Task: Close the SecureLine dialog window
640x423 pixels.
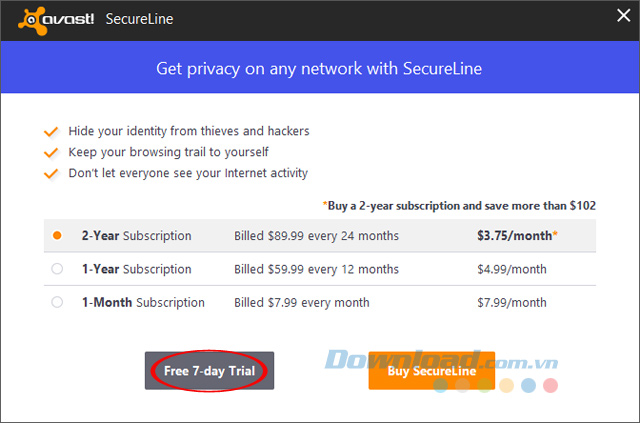Action: (x=619, y=17)
